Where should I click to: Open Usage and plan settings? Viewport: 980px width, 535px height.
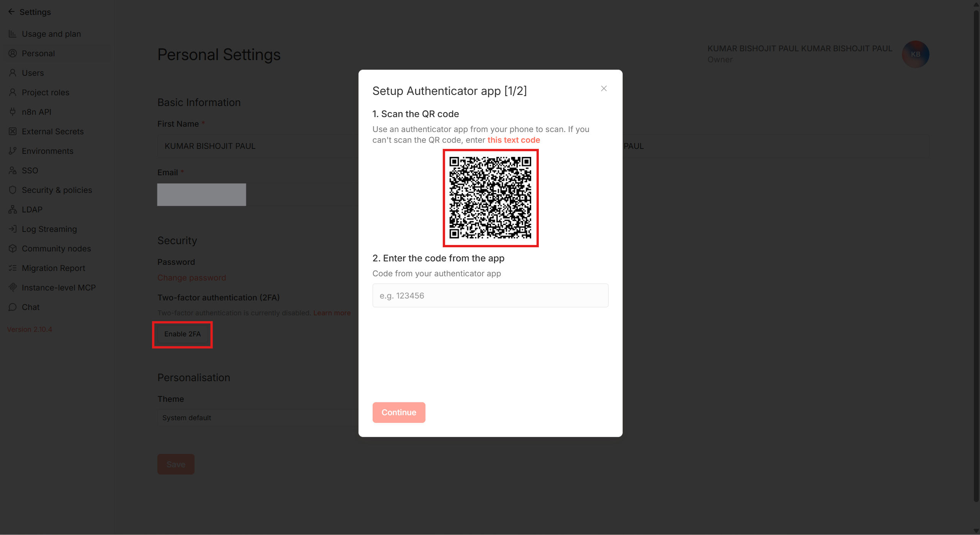(x=57, y=34)
